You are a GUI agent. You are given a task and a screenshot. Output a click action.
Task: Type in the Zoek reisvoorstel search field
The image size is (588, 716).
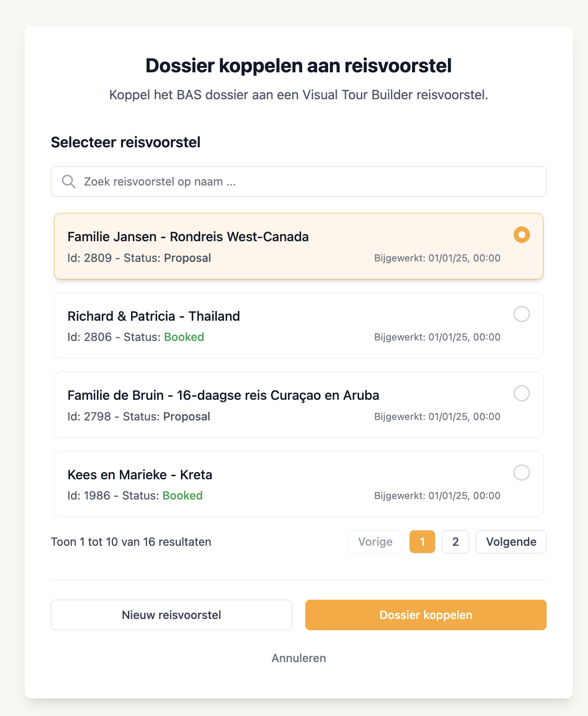[x=305, y=181]
